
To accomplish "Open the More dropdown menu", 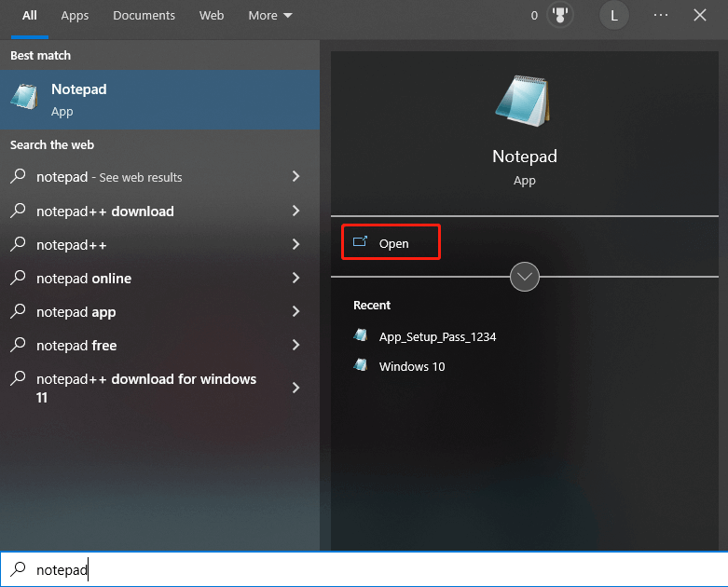I will 270,16.
